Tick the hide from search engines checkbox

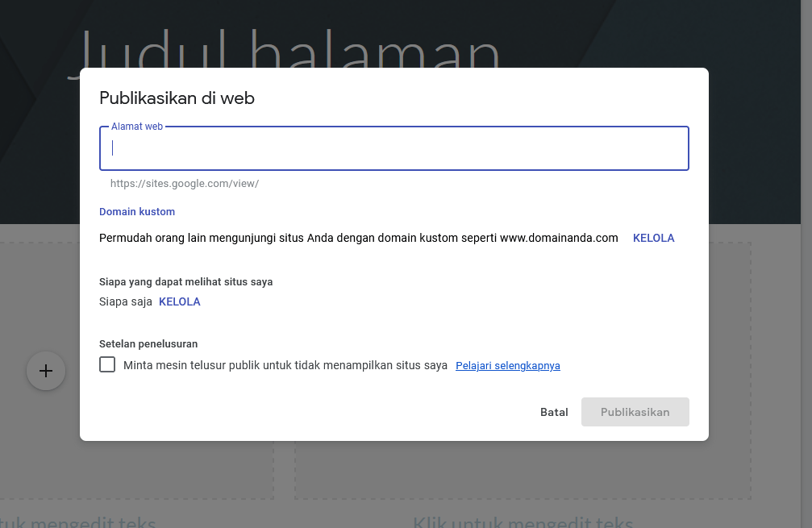[x=107, y=364]
